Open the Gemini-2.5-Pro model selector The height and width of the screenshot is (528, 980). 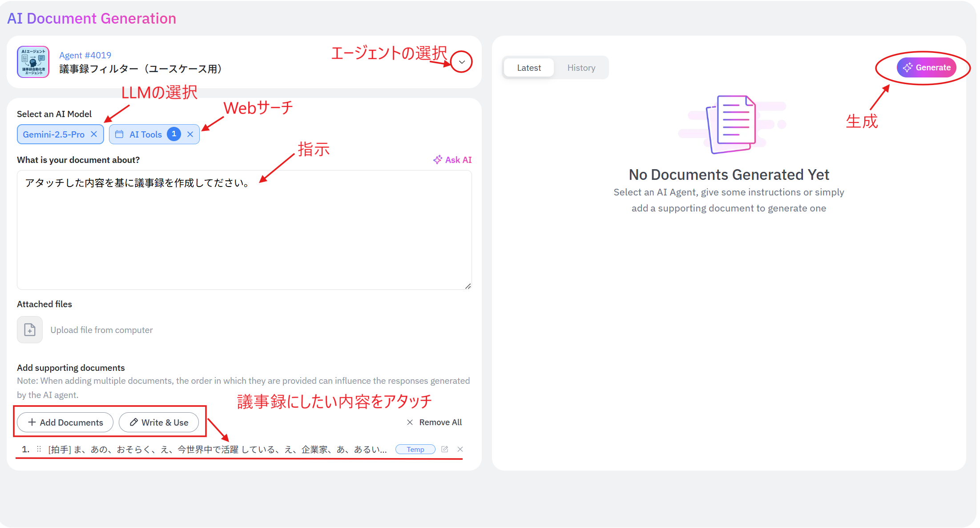(x=53, y=134)
